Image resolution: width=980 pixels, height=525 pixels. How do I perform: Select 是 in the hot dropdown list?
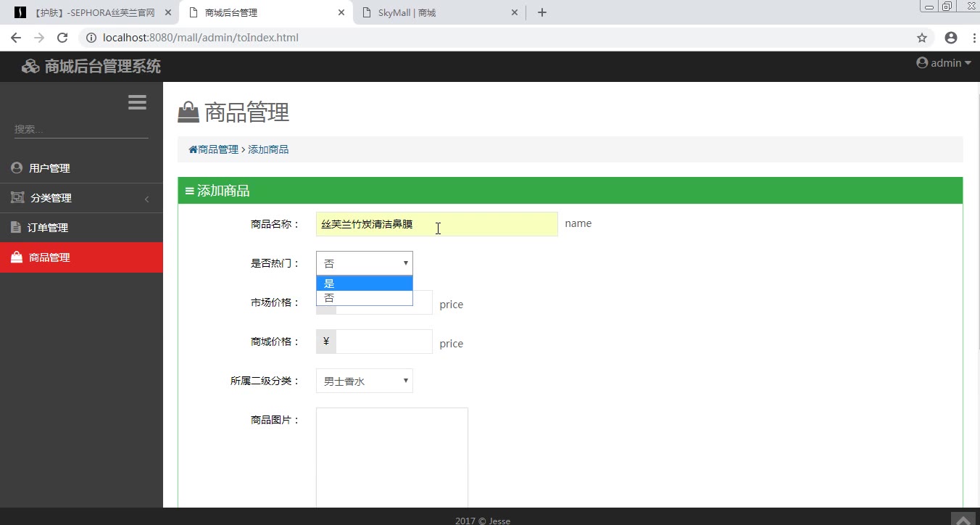365,284
